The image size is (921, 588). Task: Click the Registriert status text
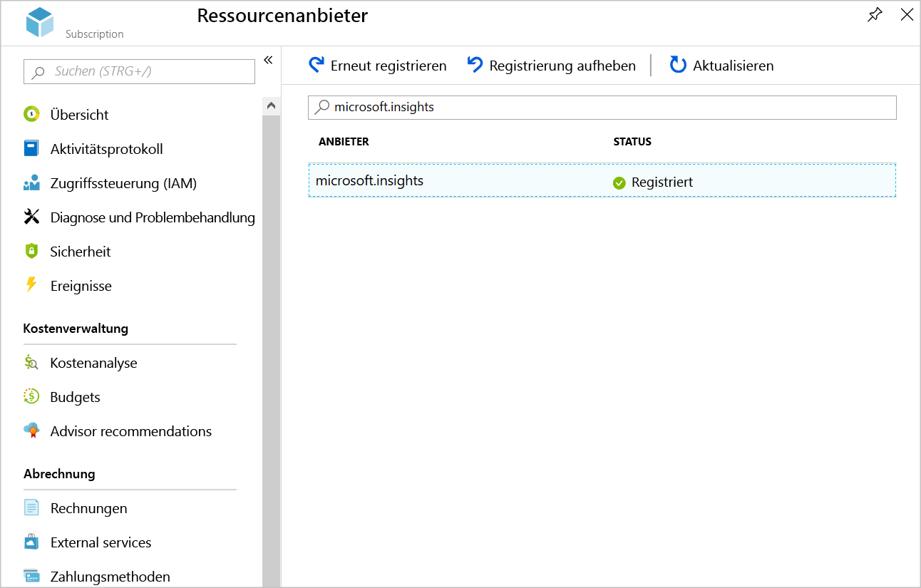pos(662,182)
